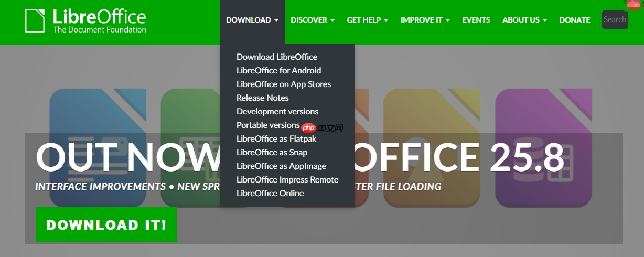Go to the DONATE page

coord(574,20)
